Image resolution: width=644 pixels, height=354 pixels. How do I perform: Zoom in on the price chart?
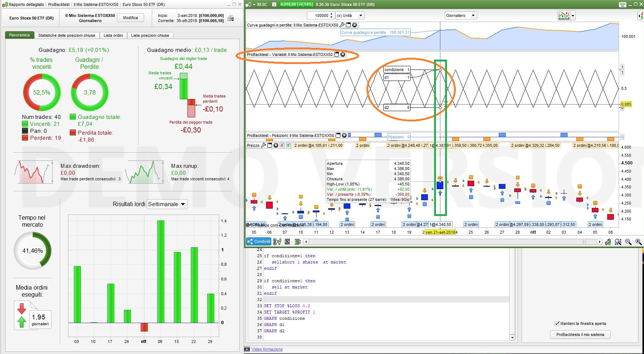click(x=638, y=242)
